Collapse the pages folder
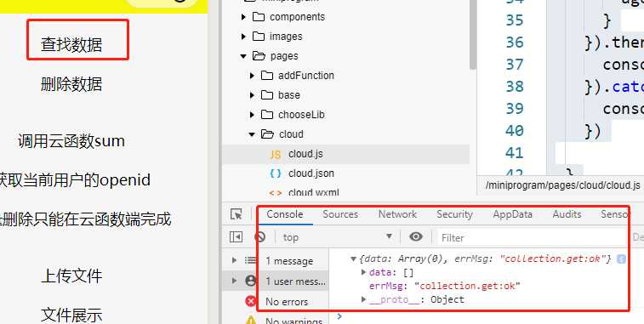 243,56
